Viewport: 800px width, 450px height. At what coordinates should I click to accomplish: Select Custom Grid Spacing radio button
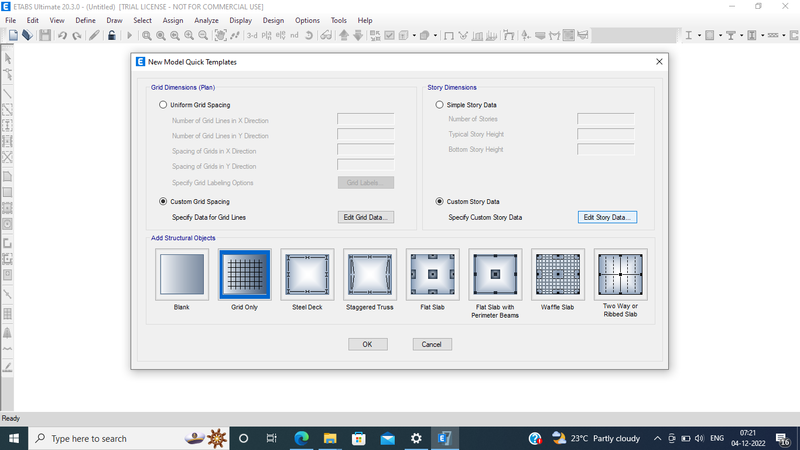pos(163,202)
